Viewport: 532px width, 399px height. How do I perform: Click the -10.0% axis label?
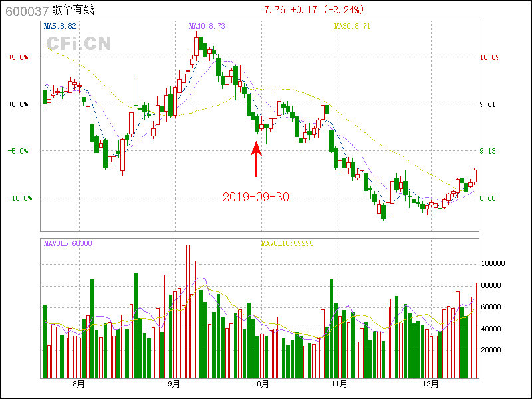click(20, 198)
